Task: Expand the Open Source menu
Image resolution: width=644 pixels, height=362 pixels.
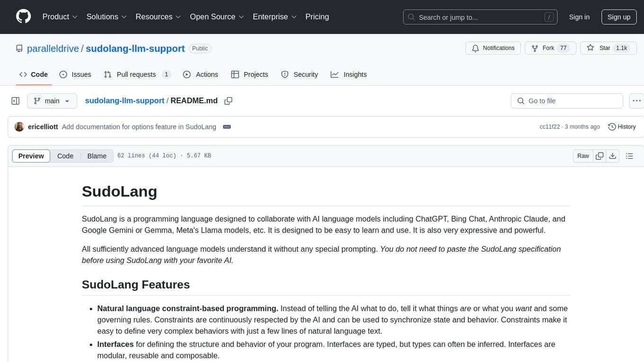Action: tap(217, 17)
